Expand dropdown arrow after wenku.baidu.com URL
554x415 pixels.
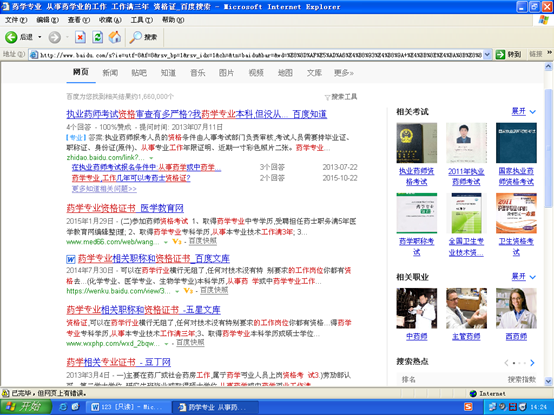click(177, 291)
